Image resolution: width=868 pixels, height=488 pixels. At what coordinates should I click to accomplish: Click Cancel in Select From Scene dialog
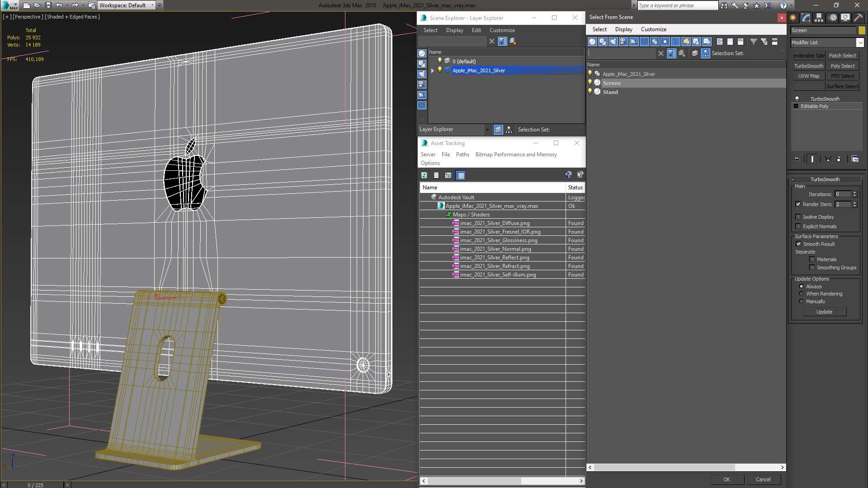click(x=763, y=479)
